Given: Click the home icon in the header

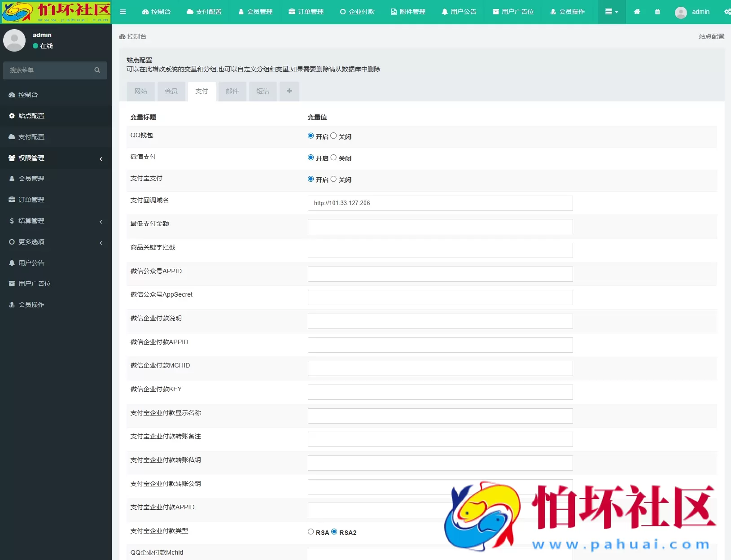Looking at the screenshot, I should coord(637,12).
